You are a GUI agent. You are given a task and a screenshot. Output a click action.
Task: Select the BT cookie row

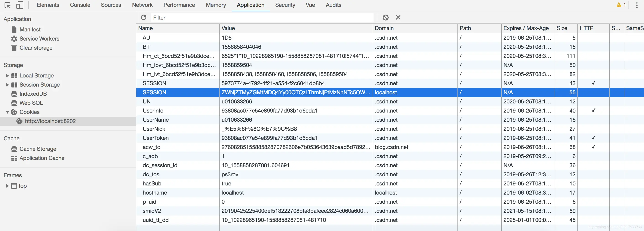point(390,47)
